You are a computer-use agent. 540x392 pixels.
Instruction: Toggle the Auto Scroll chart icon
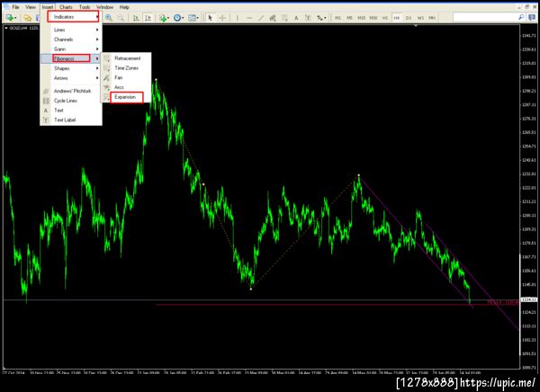(136, 18)
